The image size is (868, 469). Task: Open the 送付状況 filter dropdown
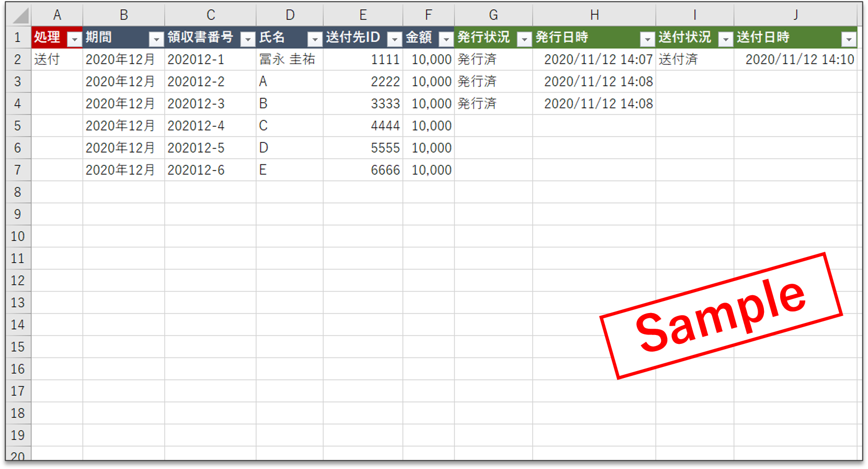point(725,39)
